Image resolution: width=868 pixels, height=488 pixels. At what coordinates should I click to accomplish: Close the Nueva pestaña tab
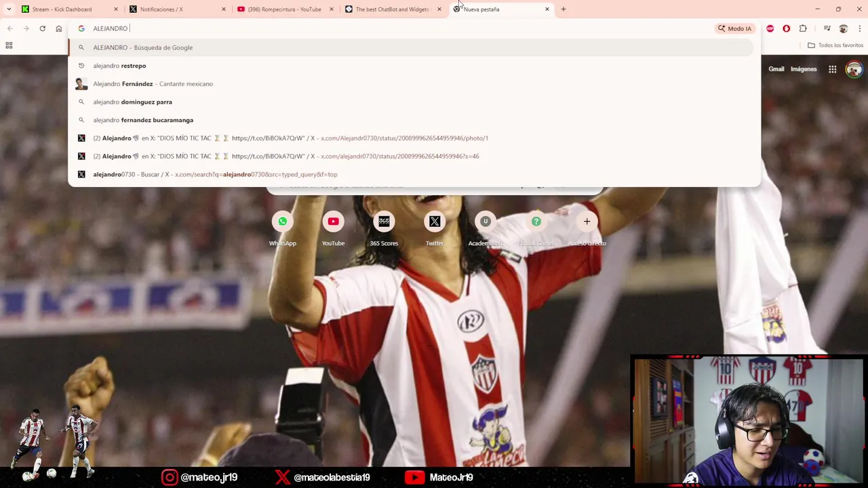point(547,9)
